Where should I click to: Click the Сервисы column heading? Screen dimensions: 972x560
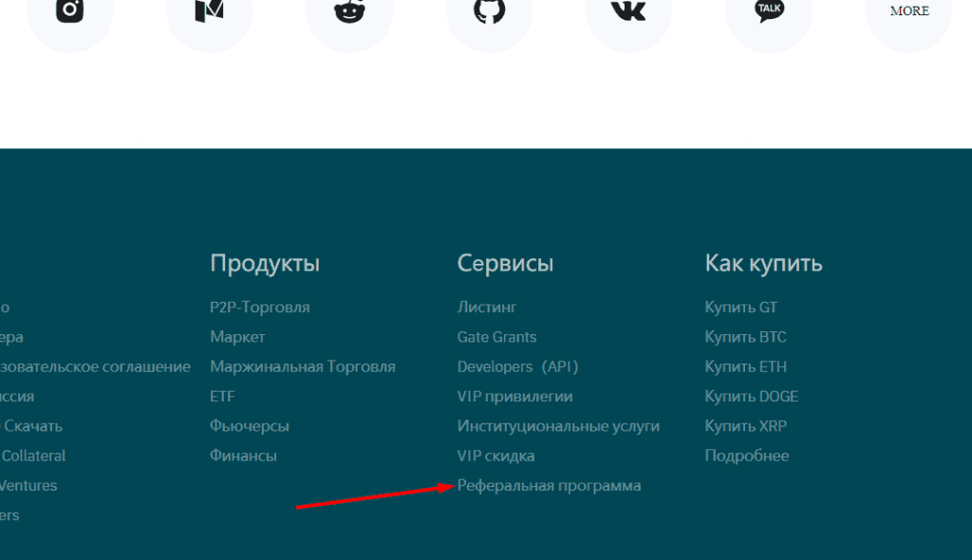(505, 264)
